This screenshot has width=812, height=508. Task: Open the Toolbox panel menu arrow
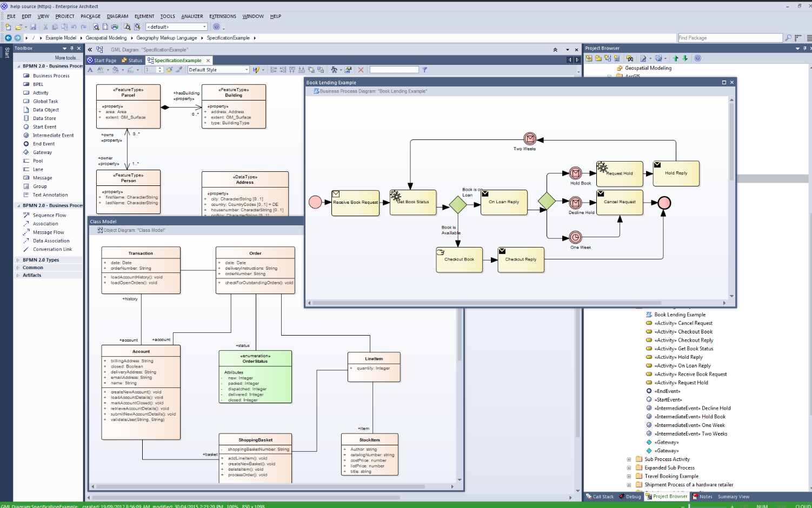(x=64, y=48)
